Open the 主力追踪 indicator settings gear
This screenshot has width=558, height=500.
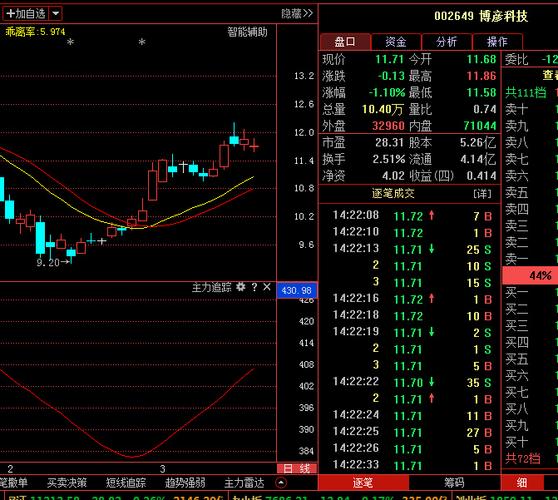241,287
